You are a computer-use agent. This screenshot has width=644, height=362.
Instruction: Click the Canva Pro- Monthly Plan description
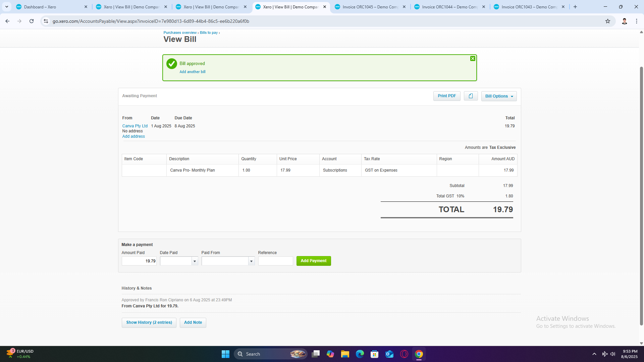click(x=193, y=170)
